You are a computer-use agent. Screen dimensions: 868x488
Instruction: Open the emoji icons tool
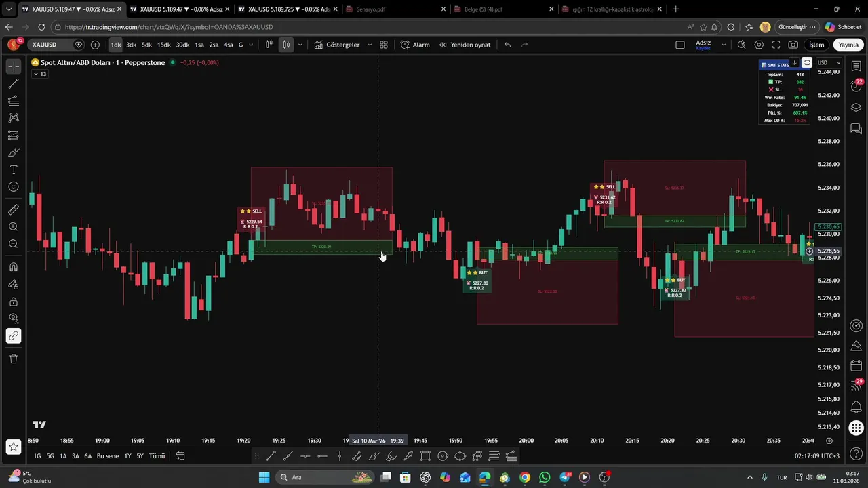click(x=14, y=186)
